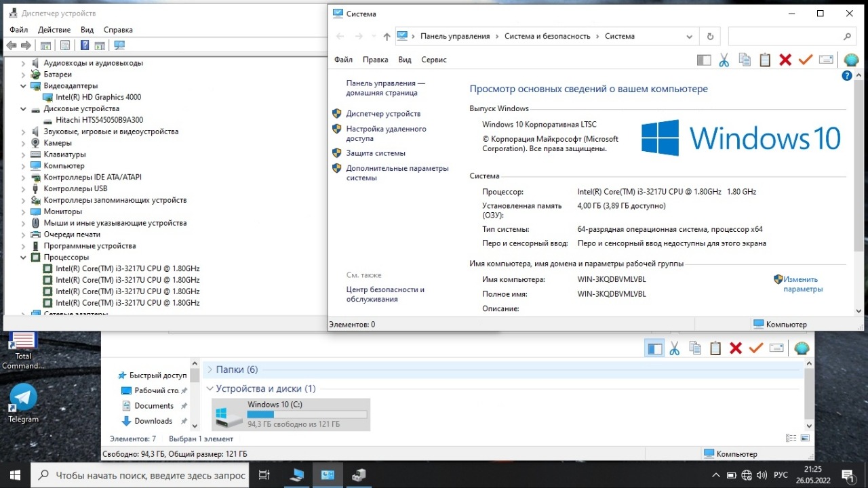Open notification center on taskbar
This screenshot has height=488, width=868.
[848, 475]
